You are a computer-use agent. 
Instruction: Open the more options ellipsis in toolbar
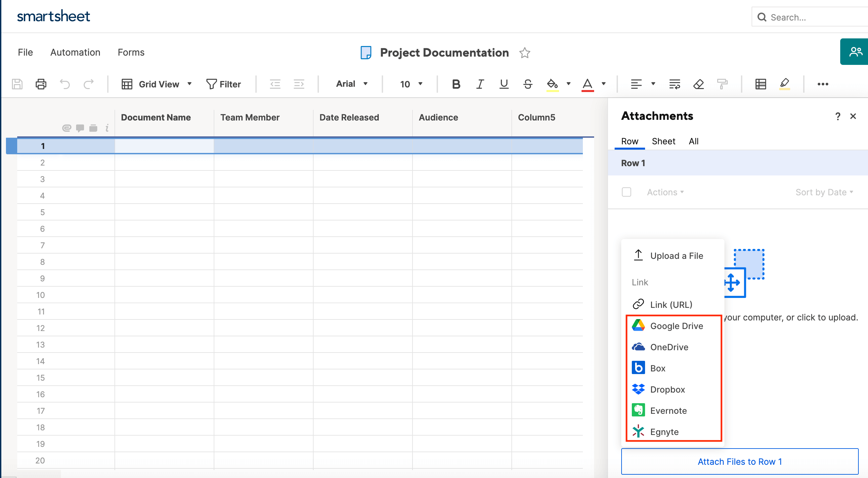tap(822, 84)
